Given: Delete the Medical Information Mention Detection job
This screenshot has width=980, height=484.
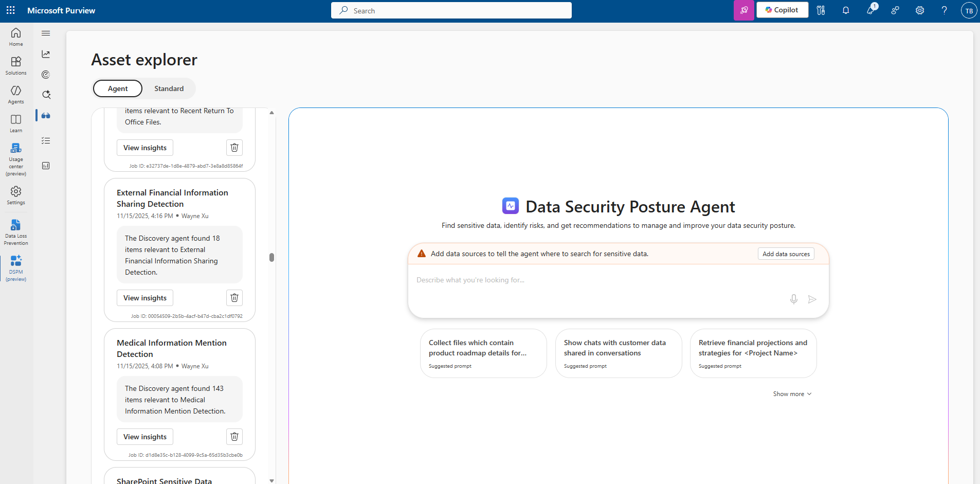Looking at the screenshot, I should pyautogui.click(x=234, y=437).
